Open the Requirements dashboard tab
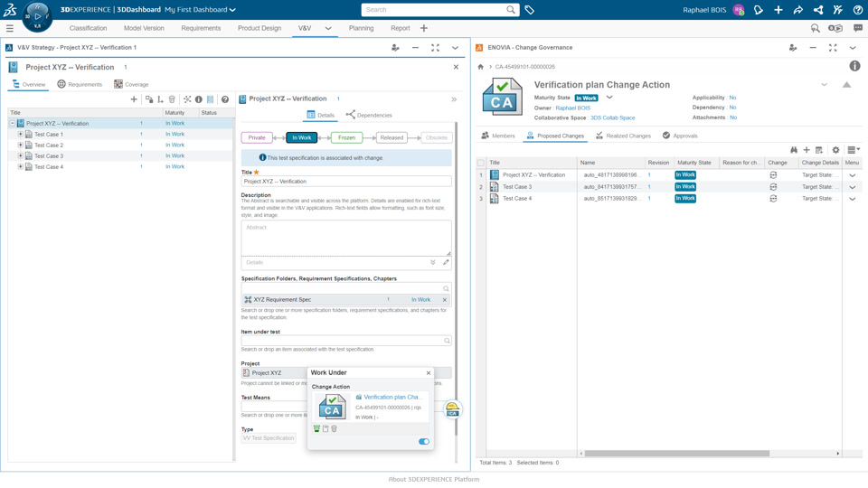Screen dimensions: 868x488 [x=201, y=28]
